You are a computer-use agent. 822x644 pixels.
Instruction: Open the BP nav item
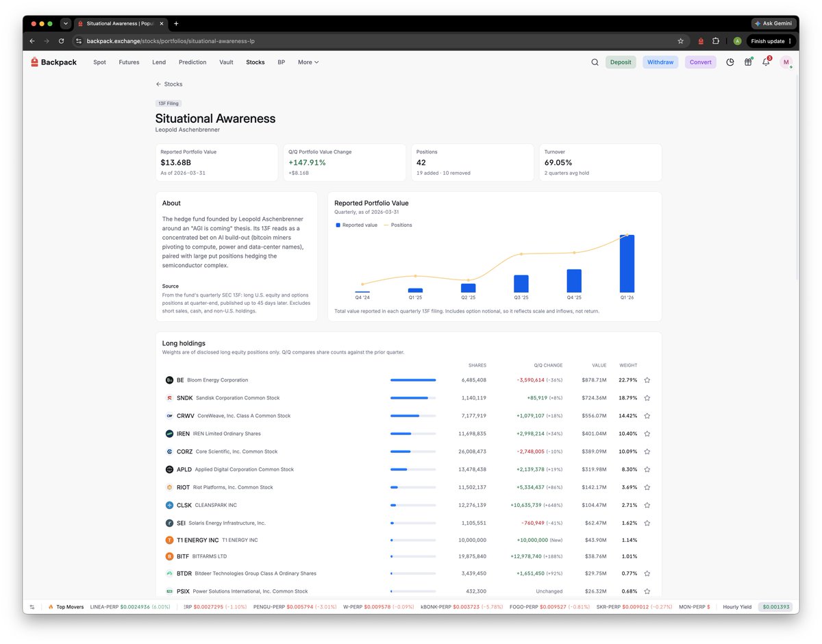click(x=281, y=62)
